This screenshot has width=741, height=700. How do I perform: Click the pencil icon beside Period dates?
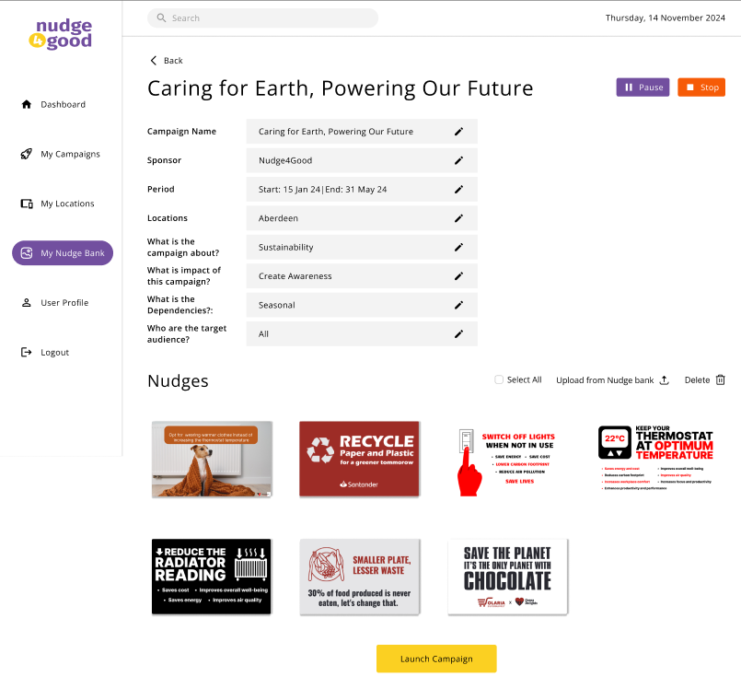pyautogui.click(x=458, y=190)
